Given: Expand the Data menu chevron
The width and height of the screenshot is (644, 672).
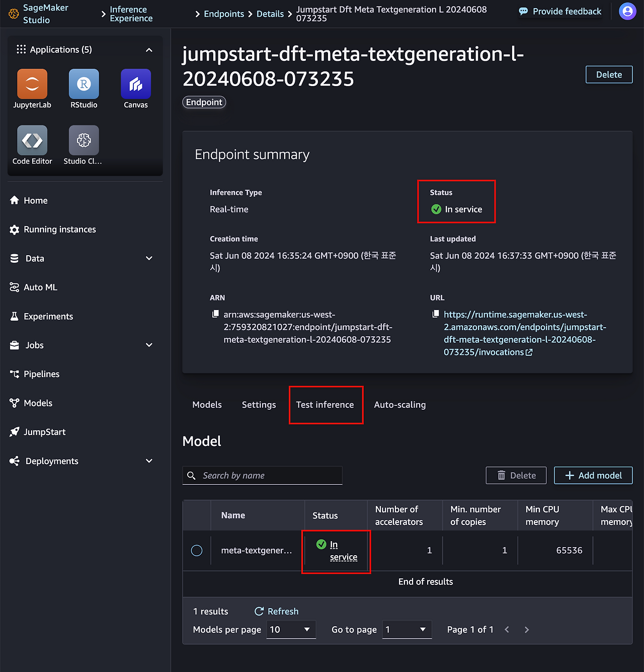Looking at the screenshot, I should (x=149, y=258).
